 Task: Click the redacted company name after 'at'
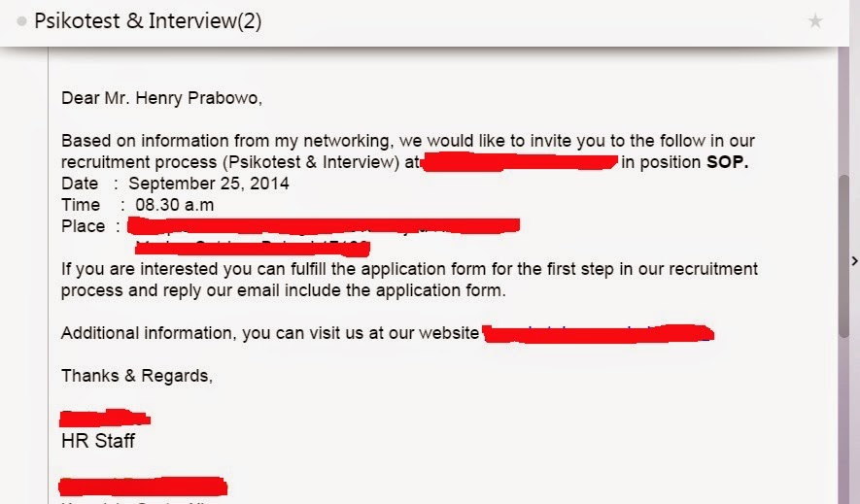(519, 162)
